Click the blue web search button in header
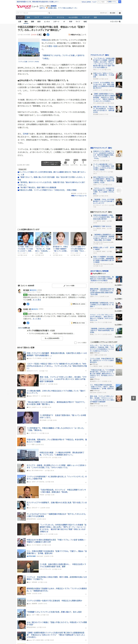 pos(120,2)
